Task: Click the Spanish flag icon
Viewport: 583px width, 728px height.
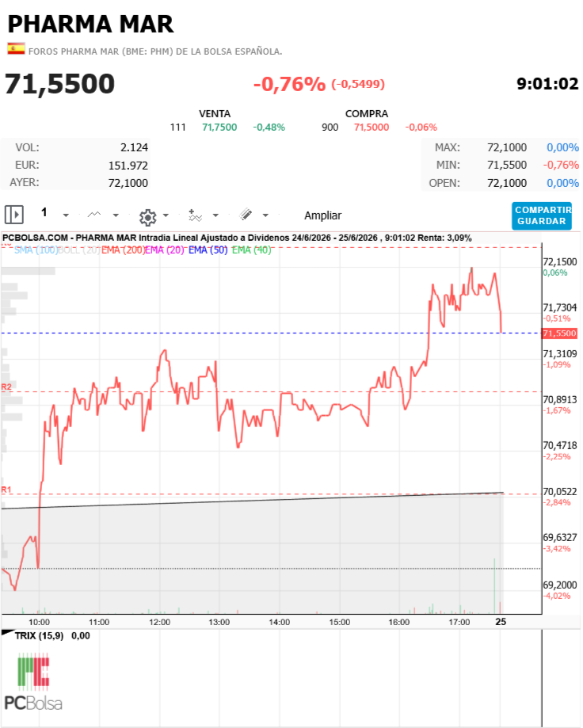Action: point(17,49)
